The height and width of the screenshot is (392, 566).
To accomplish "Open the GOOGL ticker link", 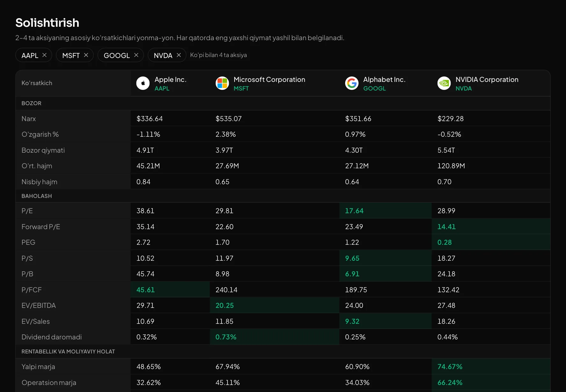I will pos(374,88).
